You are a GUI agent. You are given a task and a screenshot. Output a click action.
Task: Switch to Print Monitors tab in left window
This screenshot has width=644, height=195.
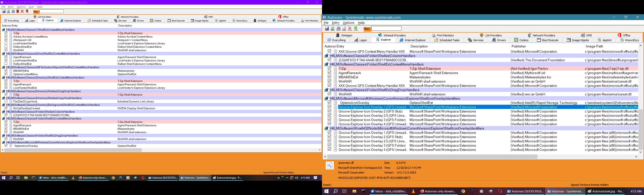coord(310,21)
